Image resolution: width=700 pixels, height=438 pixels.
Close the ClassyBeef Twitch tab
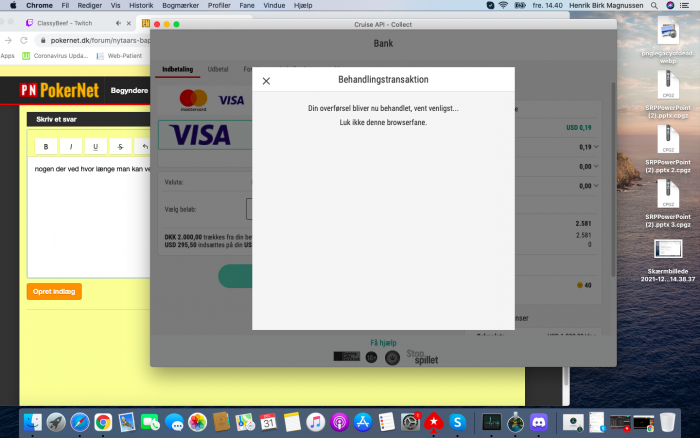(129, 23)
